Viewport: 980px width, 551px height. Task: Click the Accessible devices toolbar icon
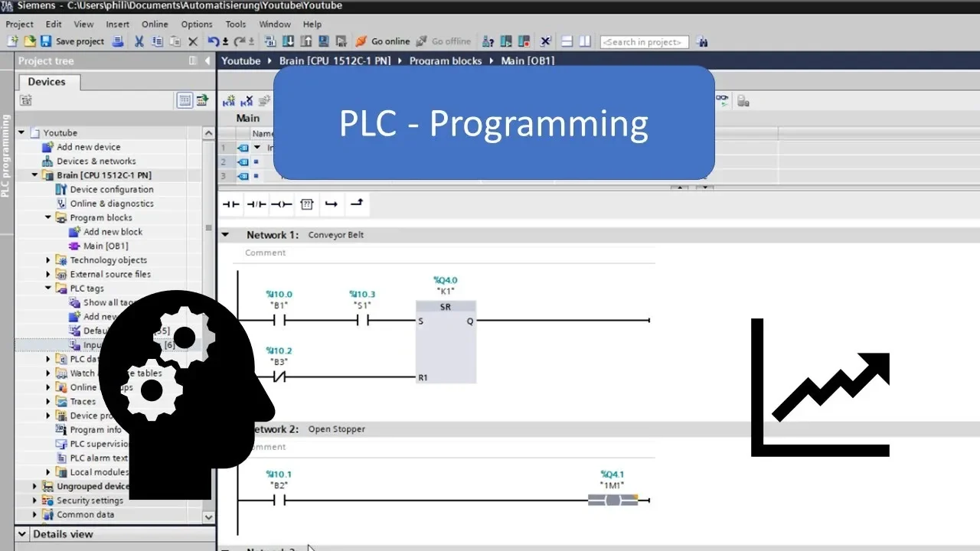[488, 41]
